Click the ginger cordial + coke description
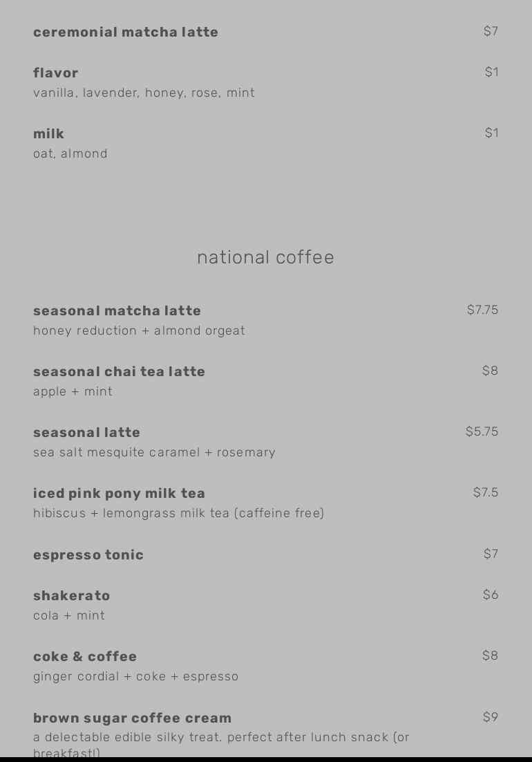This screenshot has width=532, height=762. point(135,676)
